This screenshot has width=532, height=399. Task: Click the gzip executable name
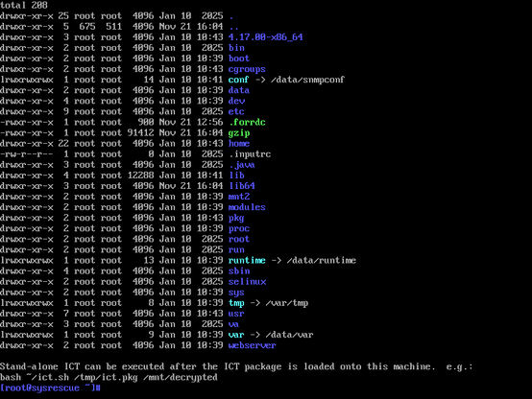[x=239, y=133]
